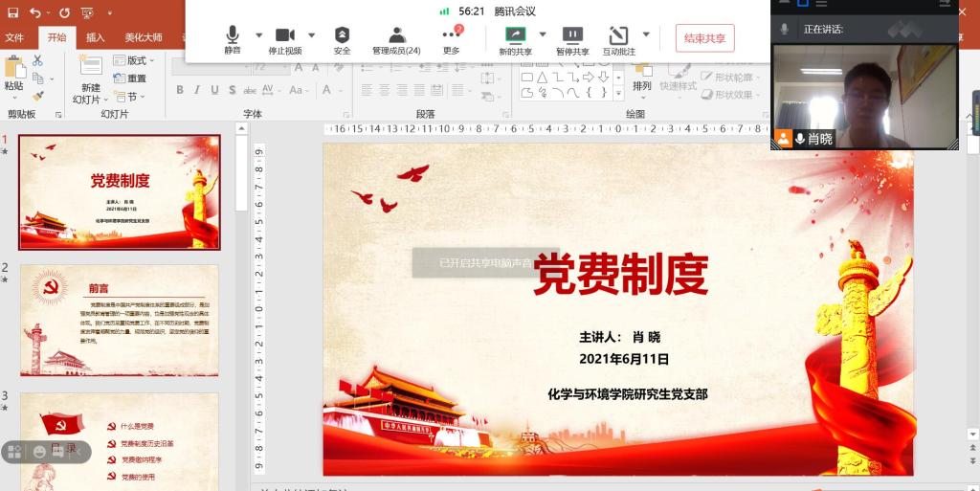Click the Reset (重置) slide button

pyautogui.click(x=130, y=78)
